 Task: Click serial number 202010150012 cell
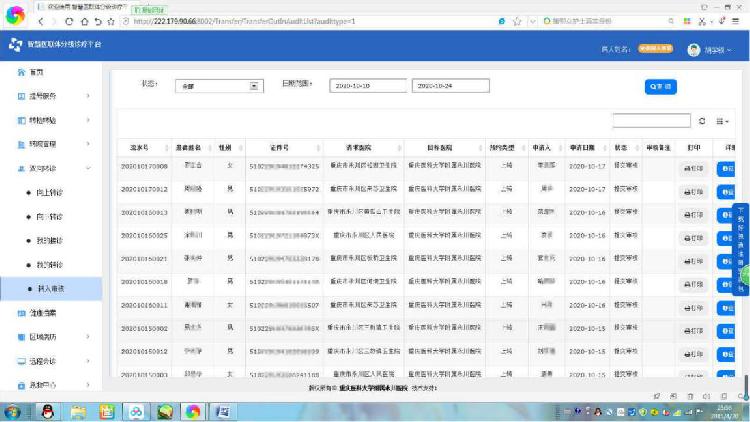144,351
